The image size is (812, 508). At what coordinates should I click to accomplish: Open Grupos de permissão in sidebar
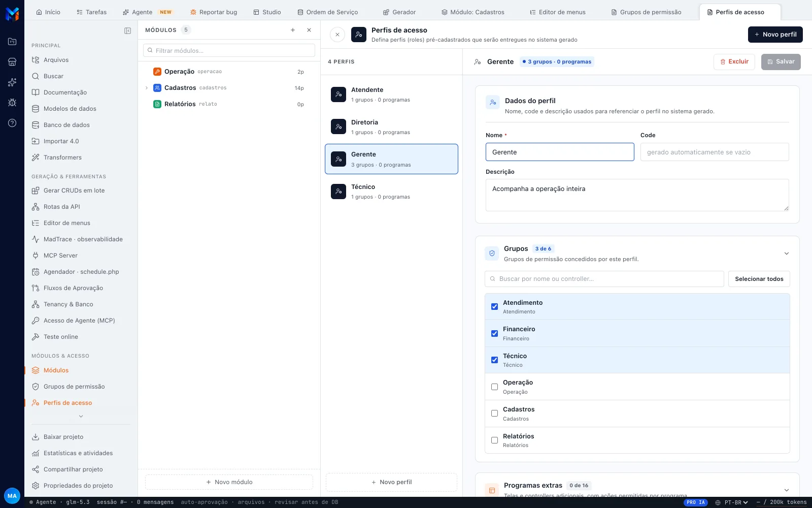[x=74, y=387]
